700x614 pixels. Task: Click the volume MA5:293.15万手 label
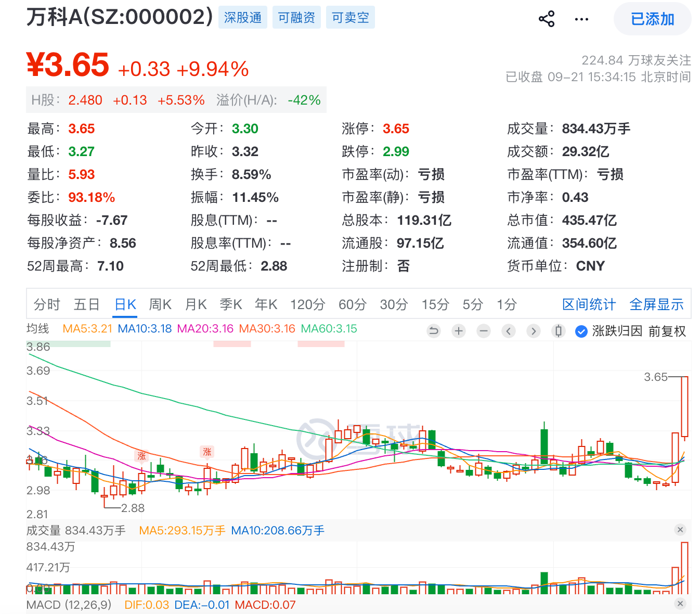pos(182,530)
